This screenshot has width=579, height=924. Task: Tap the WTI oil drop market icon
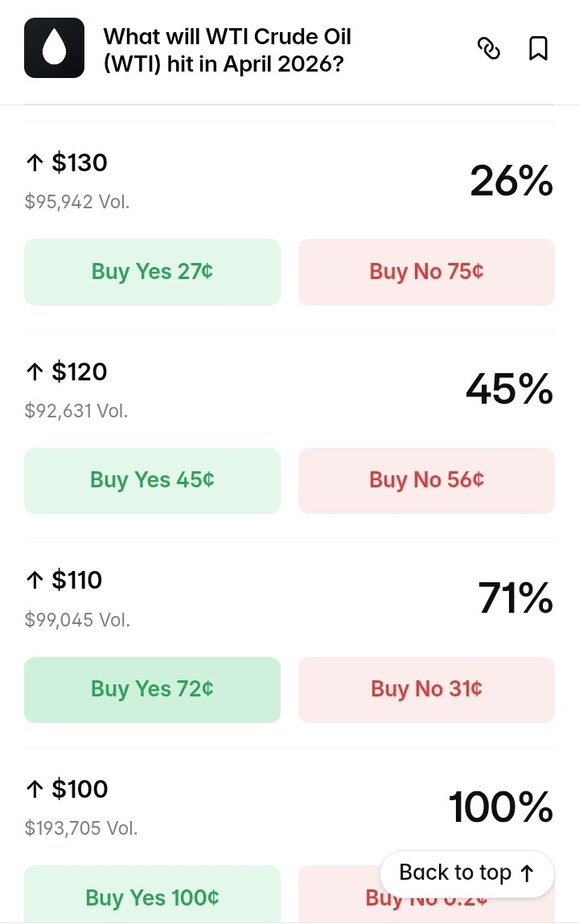(54, 48)
